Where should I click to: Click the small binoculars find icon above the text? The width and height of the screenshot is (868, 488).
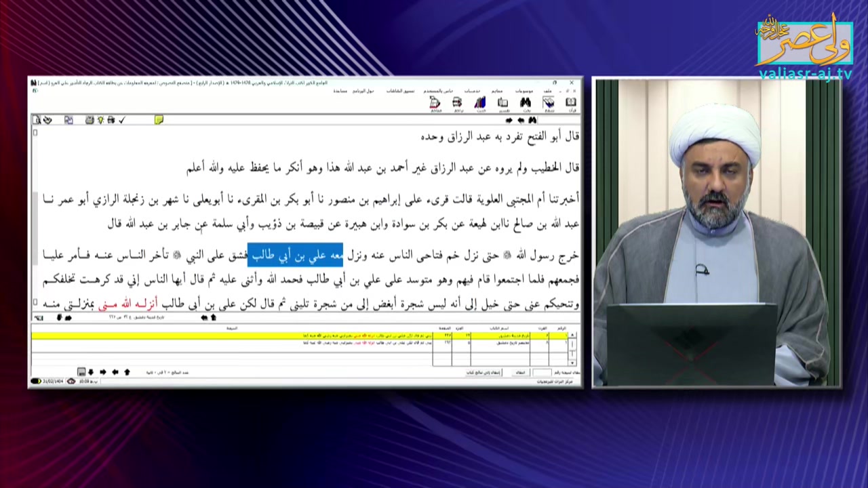[532, 120]
